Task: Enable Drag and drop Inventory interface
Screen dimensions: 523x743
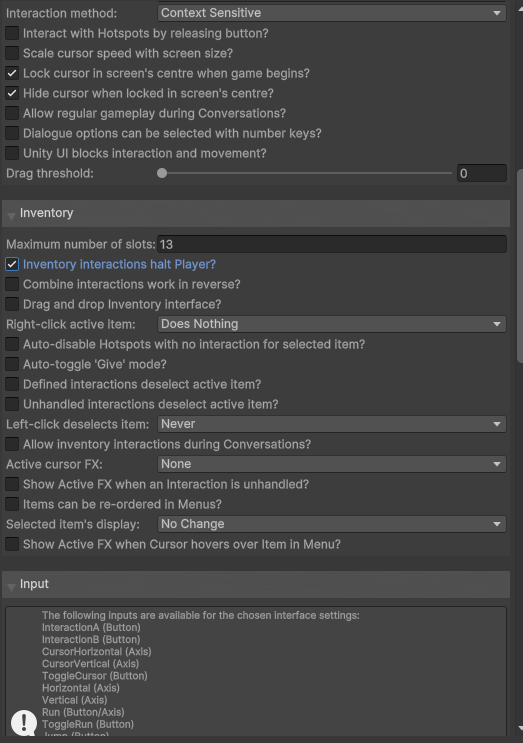Action: click(12, 304)
